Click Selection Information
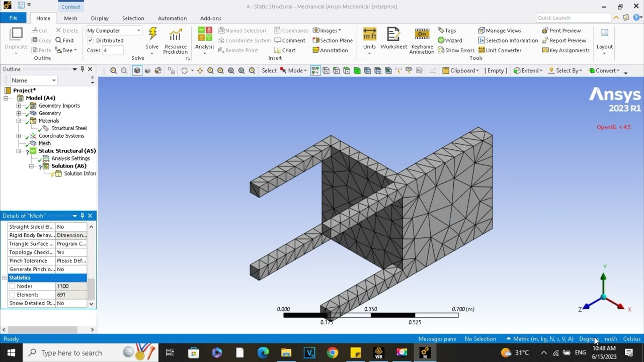 click(508, 40)
